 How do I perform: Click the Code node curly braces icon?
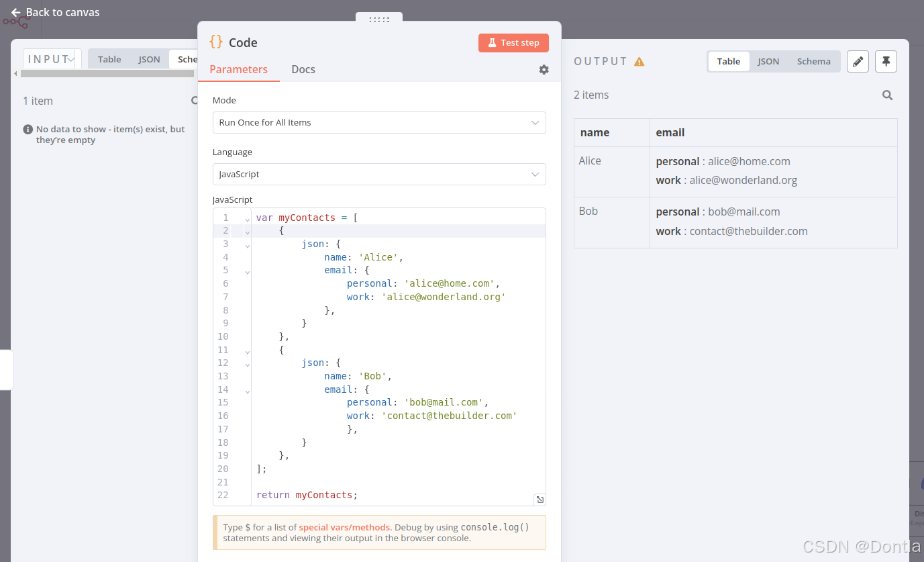click(216, 42)
